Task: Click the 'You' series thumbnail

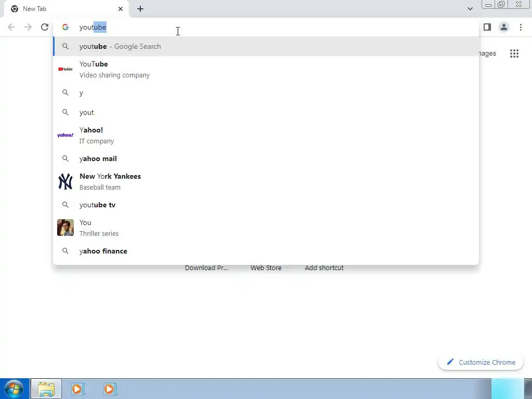Action: (x=65, y=228)
